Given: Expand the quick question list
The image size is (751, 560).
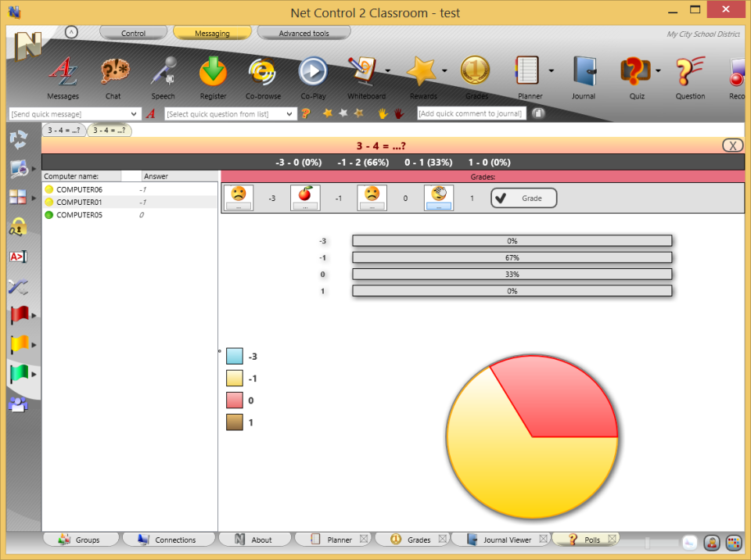Looking at the screenshot, I should click(287, 113).
